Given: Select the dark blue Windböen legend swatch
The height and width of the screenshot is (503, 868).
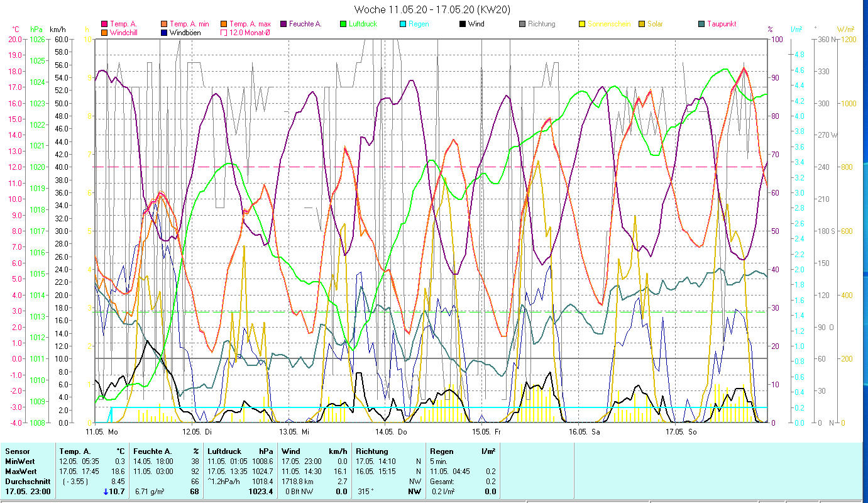Looking at the screenshot, I should (x=164, y=32).
